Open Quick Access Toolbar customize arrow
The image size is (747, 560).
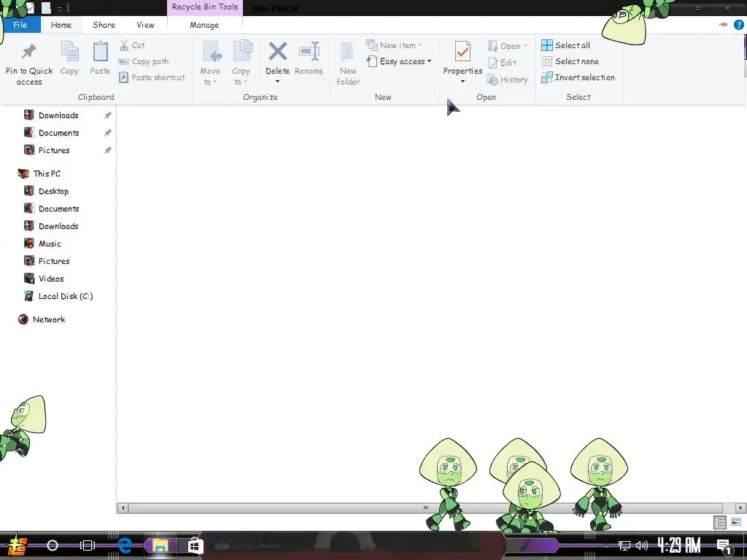click(59, 9)
